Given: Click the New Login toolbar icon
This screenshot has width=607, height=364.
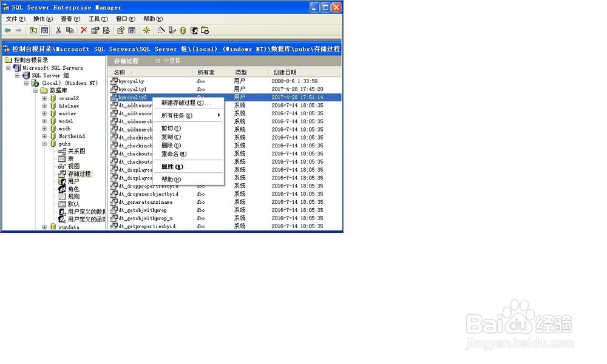Looking at the screenshot, I should click(194, 30).
